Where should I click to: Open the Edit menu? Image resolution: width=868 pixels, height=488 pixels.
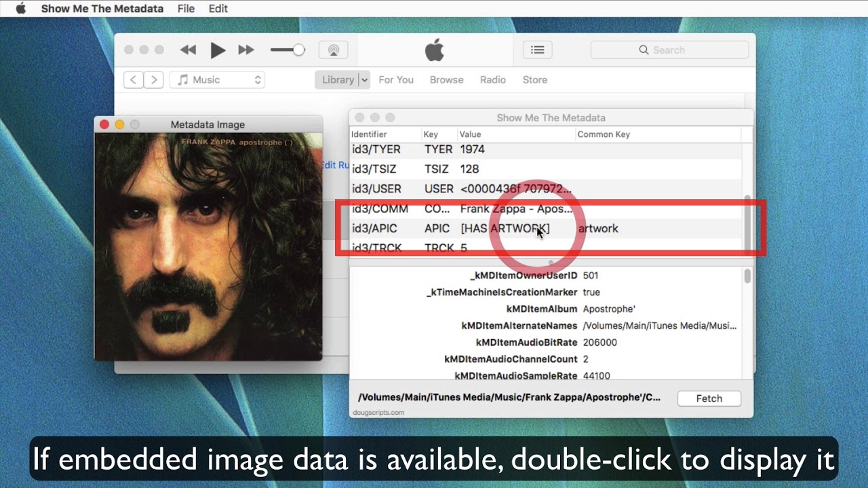[x=218, y=9]
